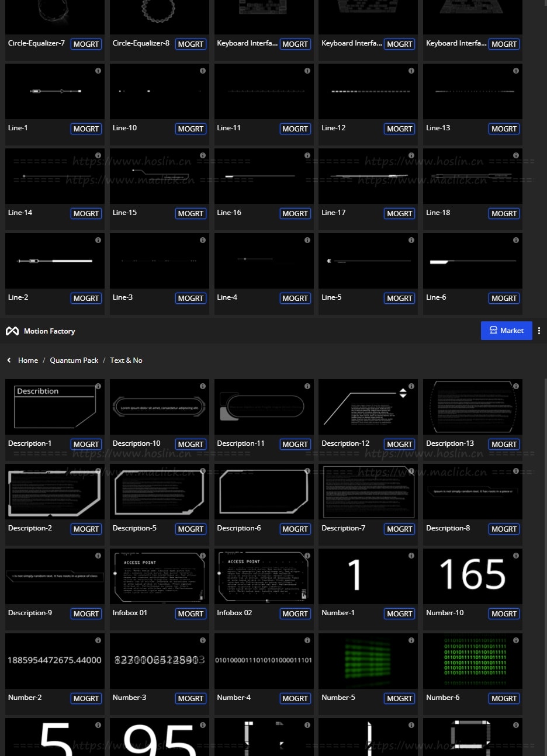Viewport: 547px width, 756px height.
Task: Click MOGRT button for Description-13
Action: [x=504, y=444]
